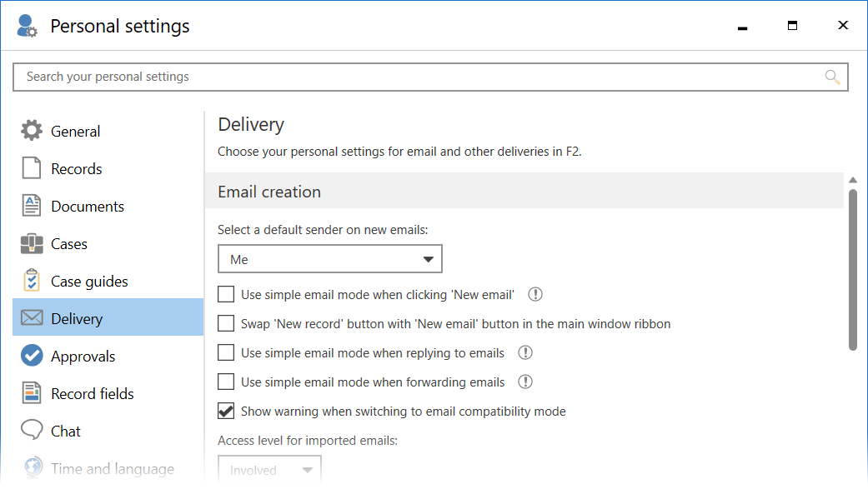The width and height of the screenshot is (868, 489).
Task: Click the Cases briefcase icon
Action: (x=32, y=243)
